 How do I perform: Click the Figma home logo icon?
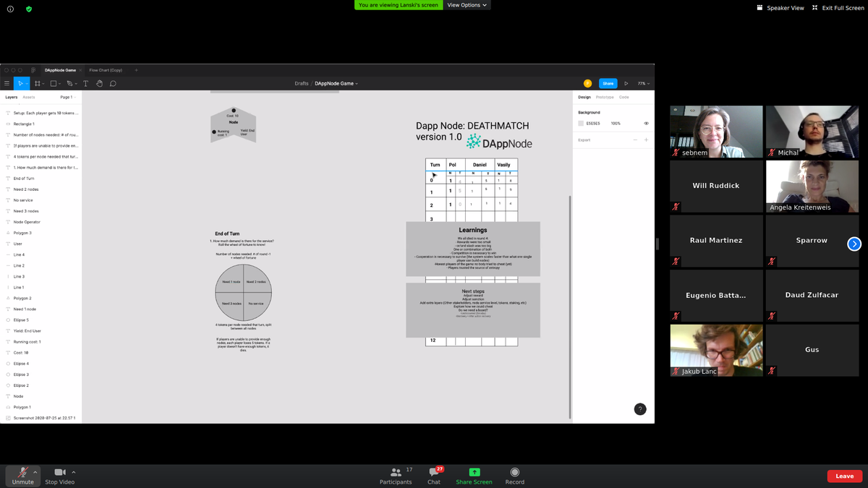(x=33, y=70)
